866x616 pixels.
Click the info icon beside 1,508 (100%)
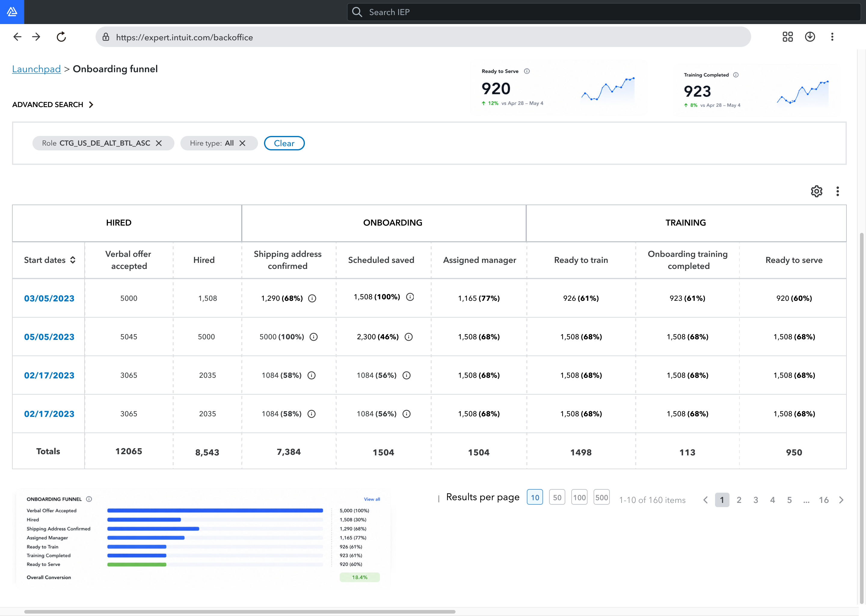tap(410, 297)
